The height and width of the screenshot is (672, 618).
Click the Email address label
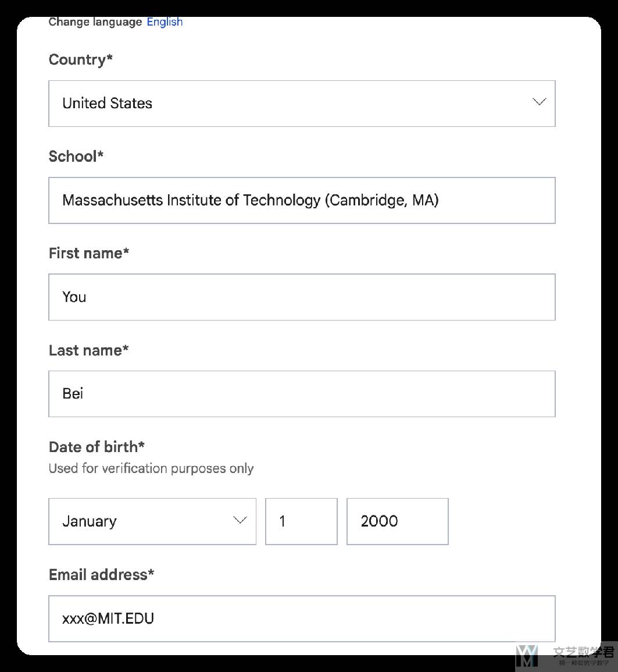pyautogui.click(x=102, y=575)
